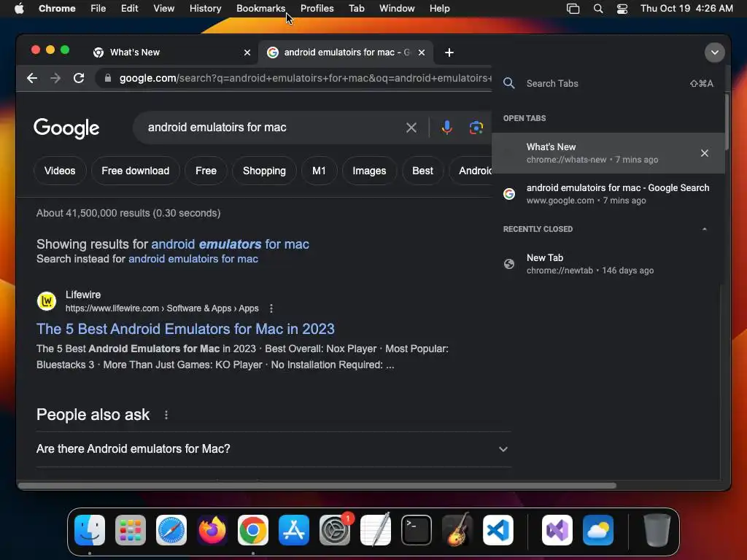
Task: Search by image with Lens icon
Action: pyautogui.click(x=476, y=128)
